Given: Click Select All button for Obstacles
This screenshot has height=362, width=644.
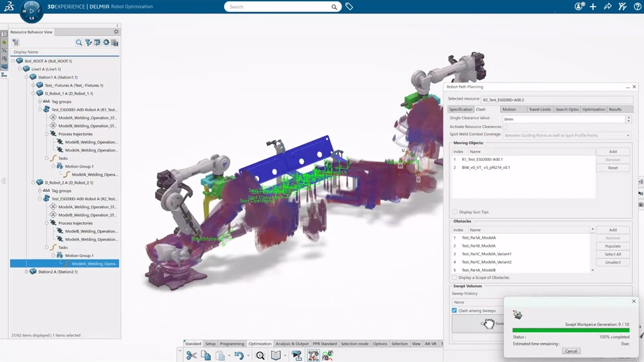Looking at the screenshot, I should (x=612, y=255).
